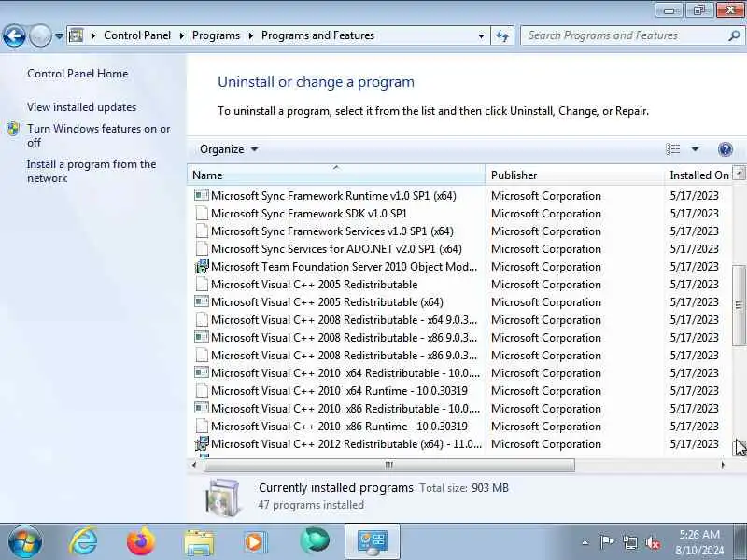Expand arrow after Control Panel breadcrumb
Viewport: 747px width, 560px height.
181,35
